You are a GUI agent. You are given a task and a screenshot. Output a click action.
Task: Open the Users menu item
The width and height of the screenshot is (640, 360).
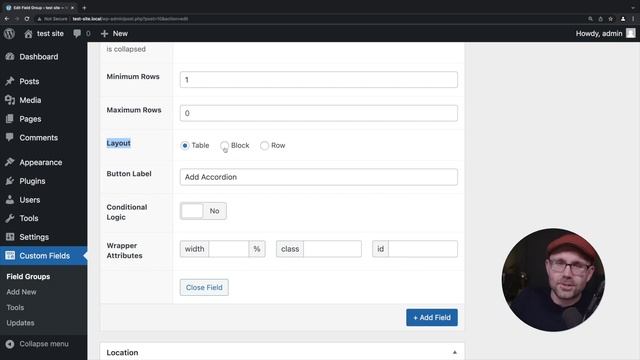pos(30,200)
